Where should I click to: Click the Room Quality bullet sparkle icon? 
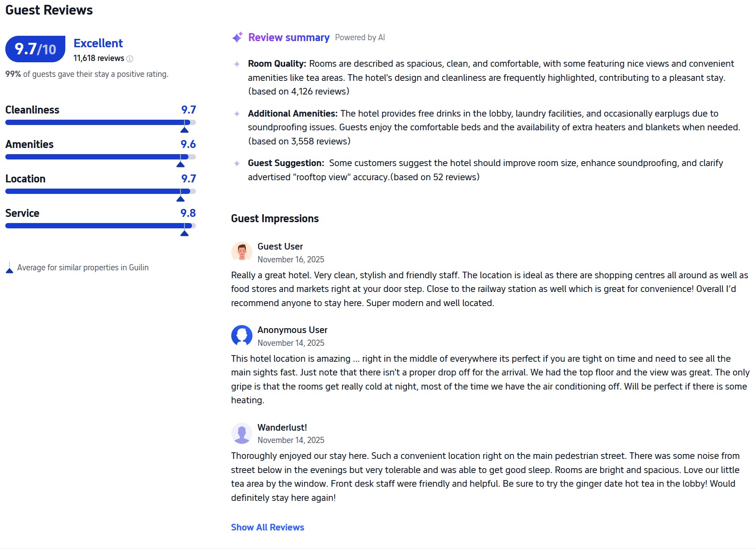pyautogui.click(x=237, y=64)
